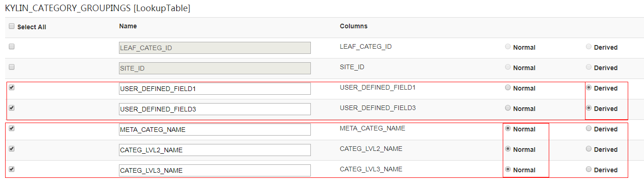The image size is (644, 189).
Task: Tick the SITE_ID row checkbox
Action: [x=12, y=67]
